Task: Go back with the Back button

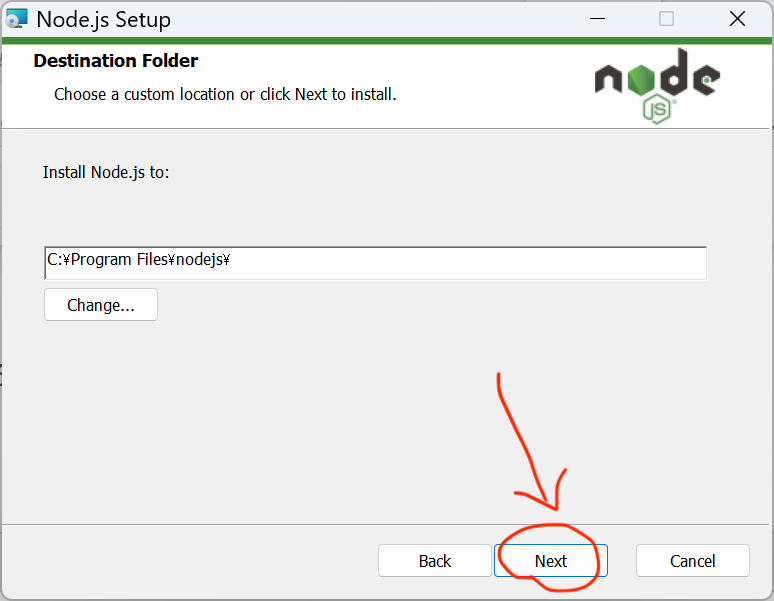Action: [435, 561]
